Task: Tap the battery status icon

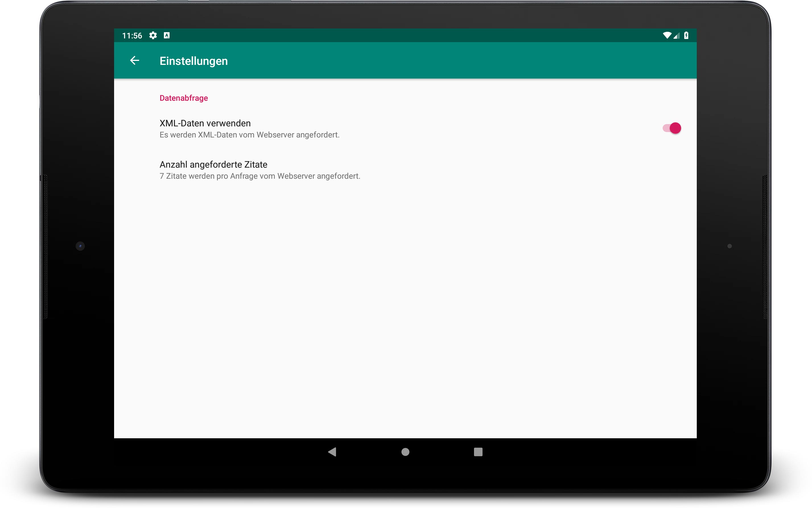Action: tap(686, 35)
